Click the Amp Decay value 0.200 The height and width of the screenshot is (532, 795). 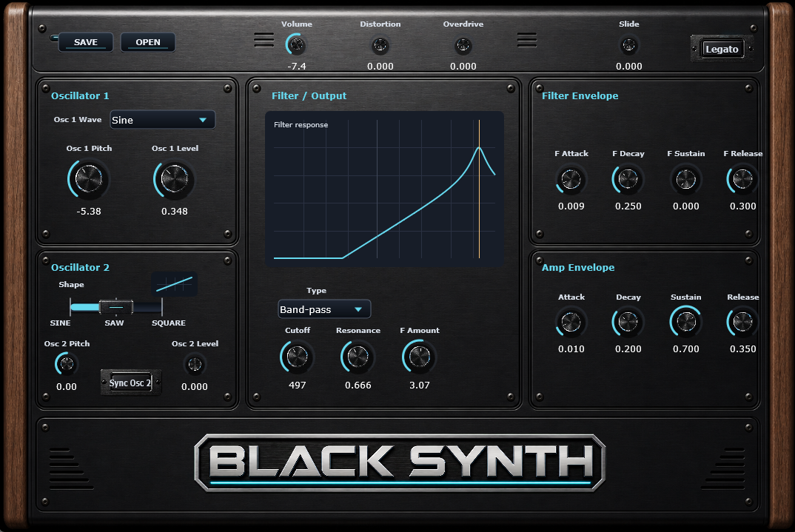[628, 349]
